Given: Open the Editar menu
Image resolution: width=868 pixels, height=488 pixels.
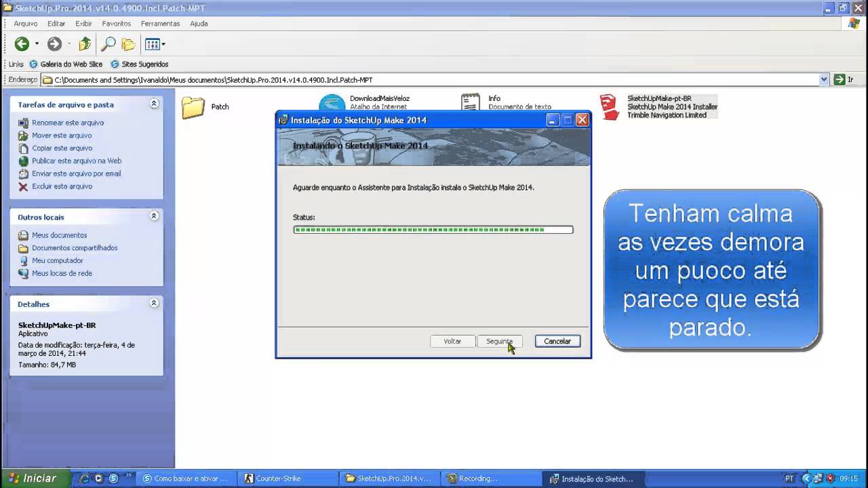Looking at the screenshot, I should click(56, 23).
